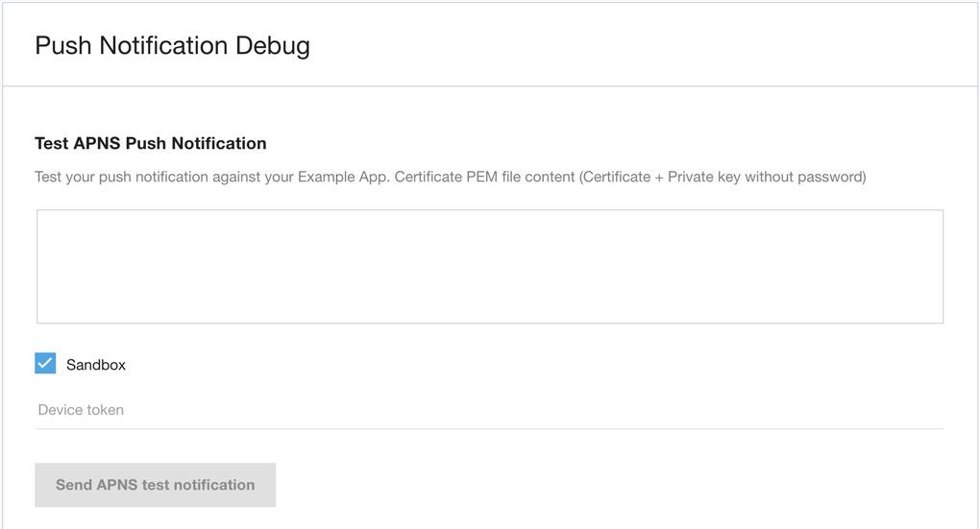Screen dimensions: 980x529
Task: Click the 'Device token' placeholder text
Action: (x=81, y=410)
